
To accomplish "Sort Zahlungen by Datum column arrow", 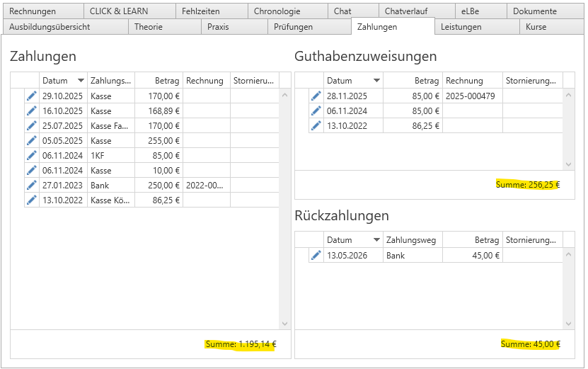I will [81, 80].
